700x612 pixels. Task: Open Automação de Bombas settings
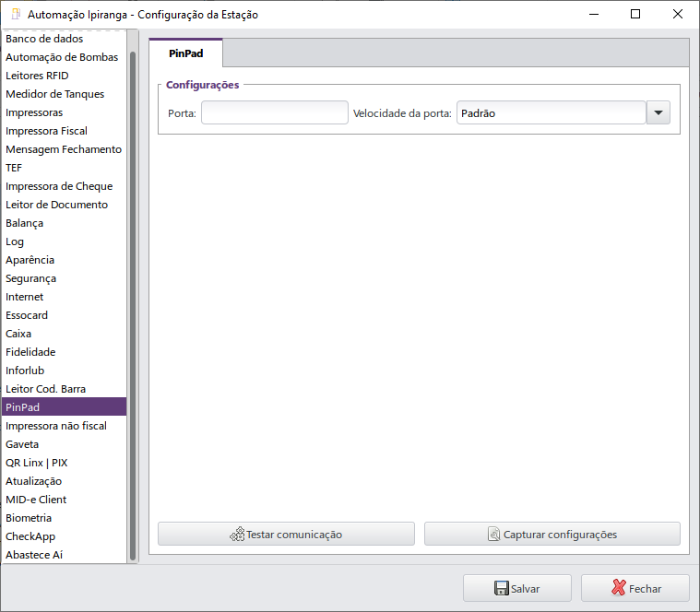click(x=65, y=57)
